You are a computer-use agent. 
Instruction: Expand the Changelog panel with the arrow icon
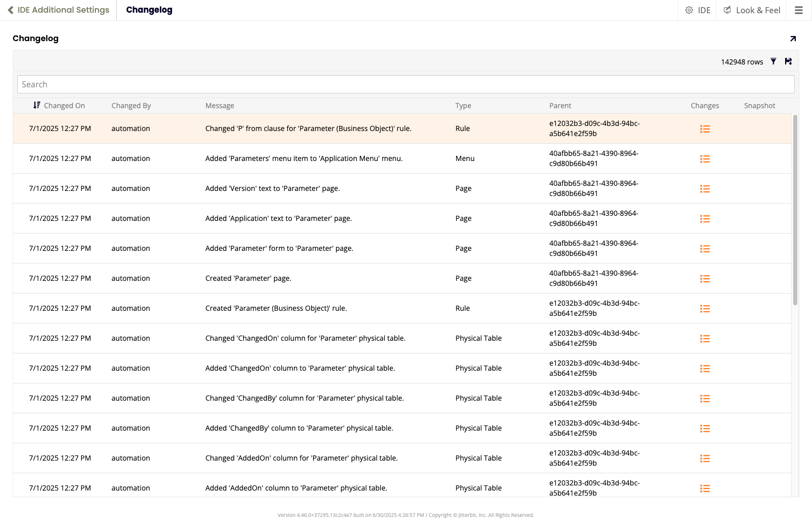[793, 39]
